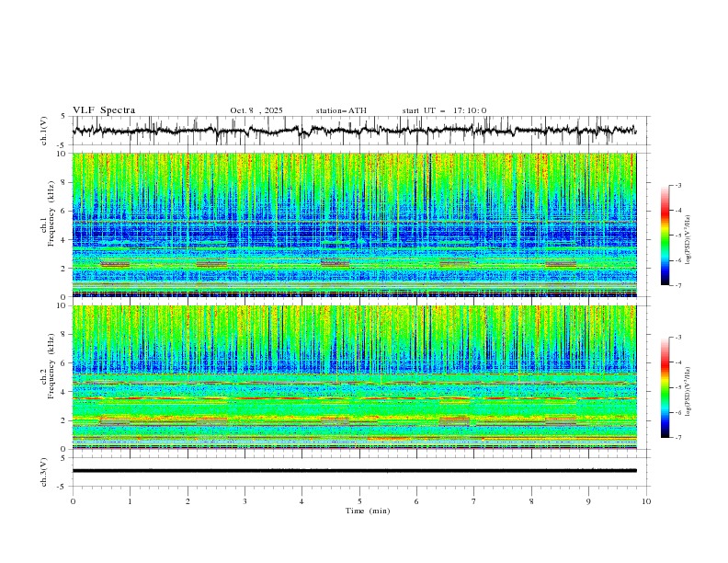Image resolution: width=728 pixels, height=563 pixels.
Task: Click the "VLF Spectra" title text
Action: 104,110
